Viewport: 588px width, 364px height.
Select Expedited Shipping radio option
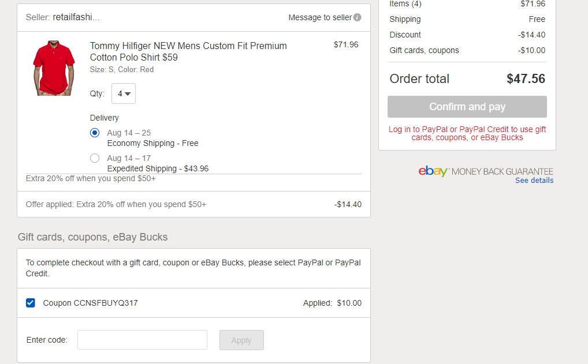[95, 158]
